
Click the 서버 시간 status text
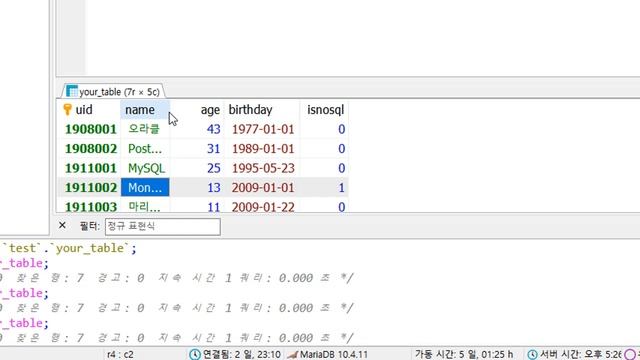[580, 354]
